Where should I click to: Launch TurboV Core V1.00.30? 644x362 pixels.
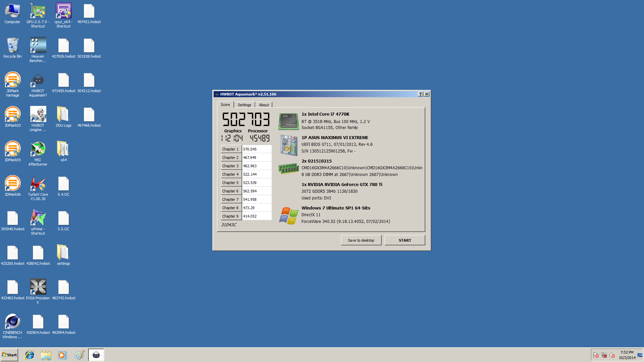tap(38, 188)
